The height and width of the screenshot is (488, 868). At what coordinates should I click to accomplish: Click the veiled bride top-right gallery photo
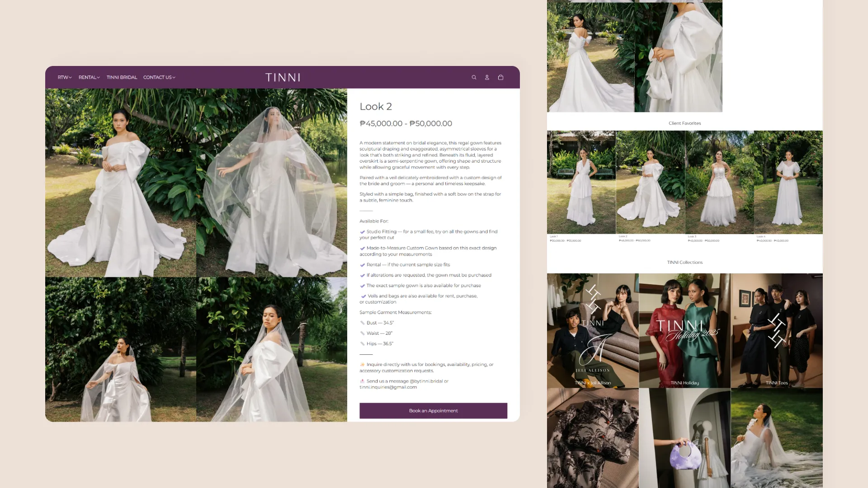(272, 183)
